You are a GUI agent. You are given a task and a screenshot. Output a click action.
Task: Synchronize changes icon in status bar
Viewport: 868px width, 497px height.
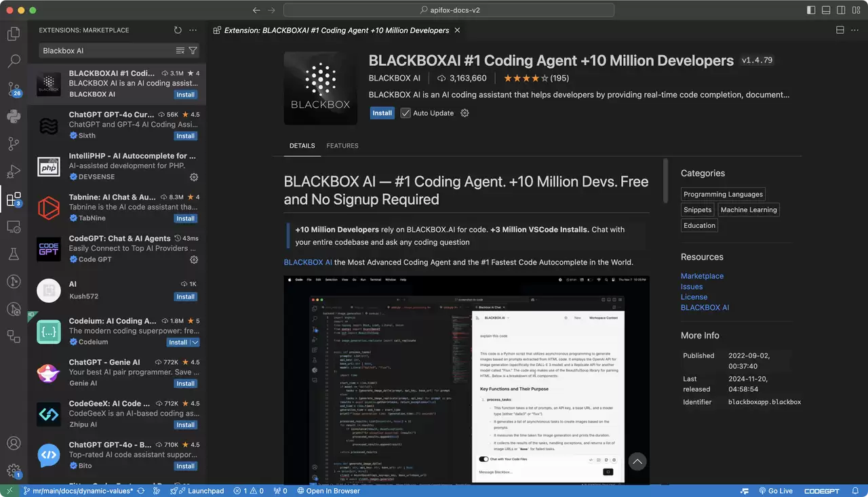tap(141, 491)
